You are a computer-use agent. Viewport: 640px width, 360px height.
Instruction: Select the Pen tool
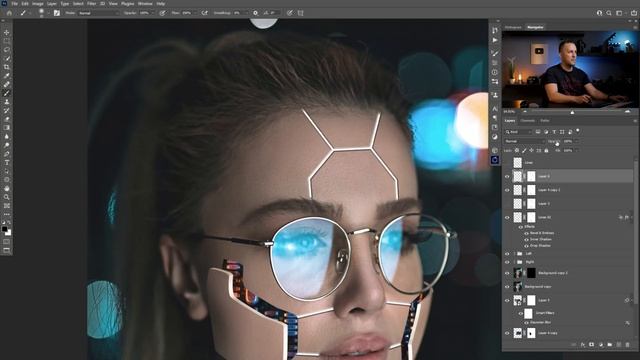coord(7,154)
